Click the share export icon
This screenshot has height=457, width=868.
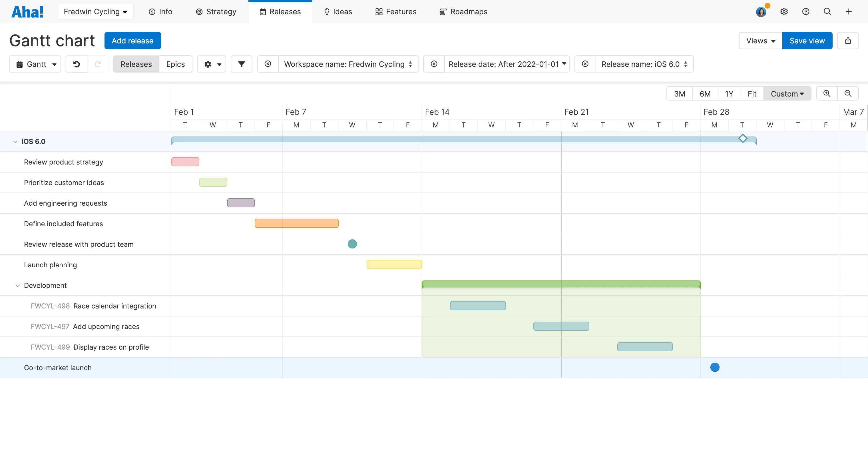click(x=848, y=41)
